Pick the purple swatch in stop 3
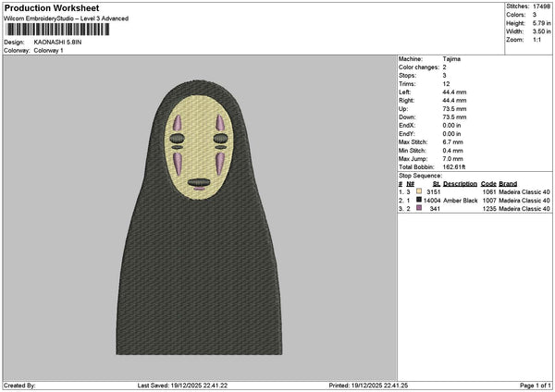Screen dimensions: 555x392 (419, 209)
